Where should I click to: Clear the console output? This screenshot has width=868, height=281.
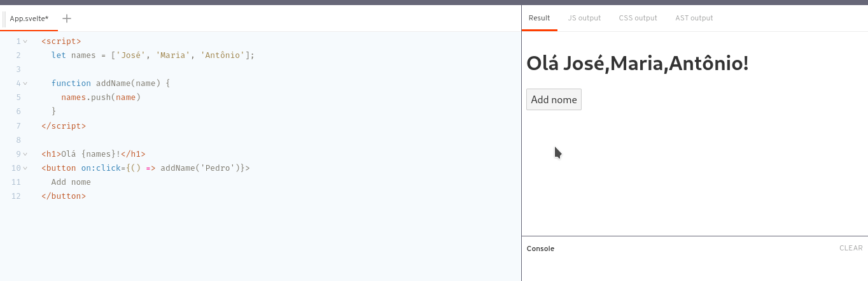[851, 249]
